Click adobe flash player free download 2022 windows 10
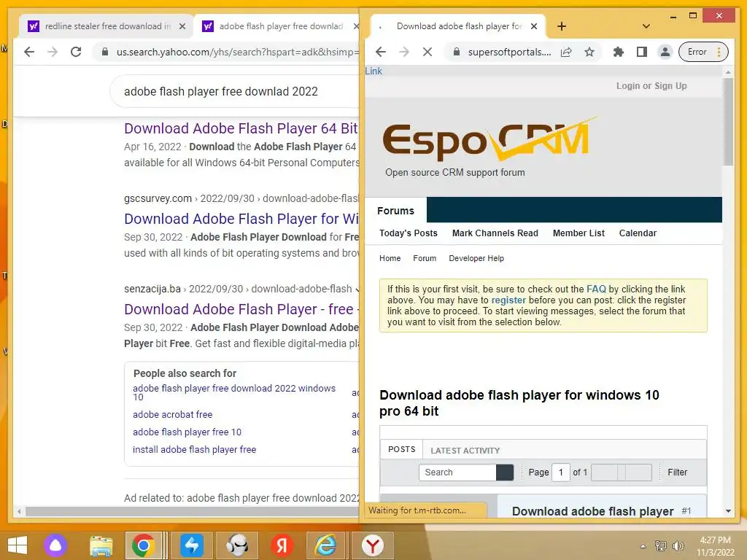The height and width of the screenshot is (560, 747). coord(234,392)
